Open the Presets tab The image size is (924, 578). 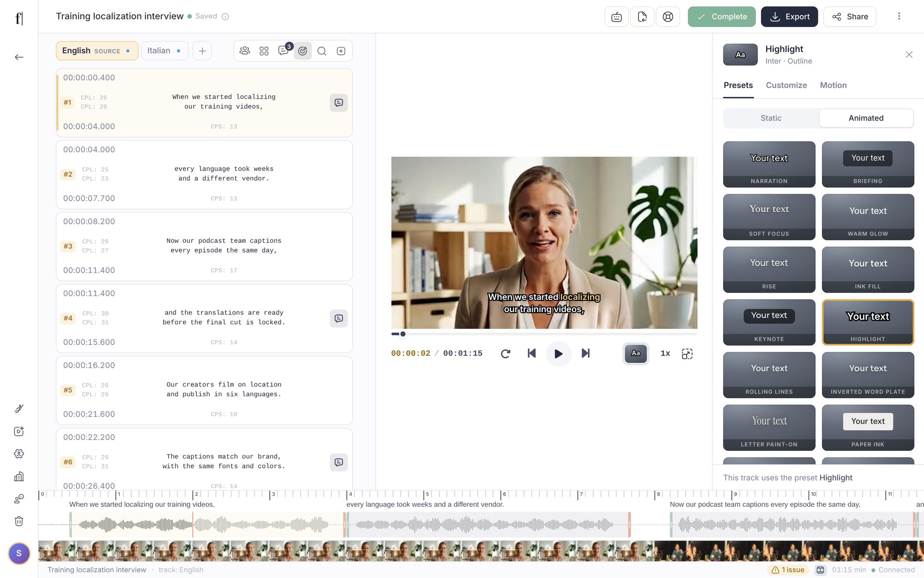(738, 85)
